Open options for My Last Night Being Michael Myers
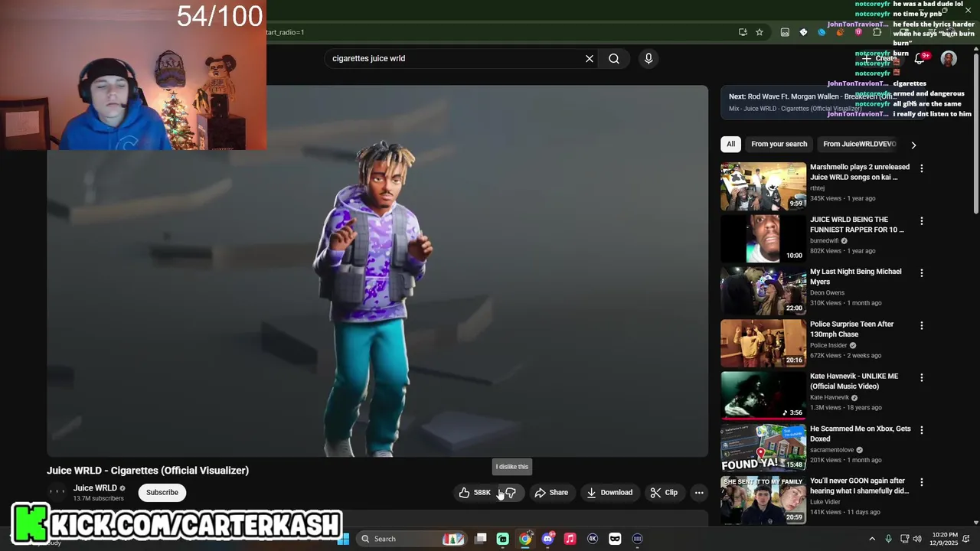This screenshot has height=551, width=980. point(921,273)
